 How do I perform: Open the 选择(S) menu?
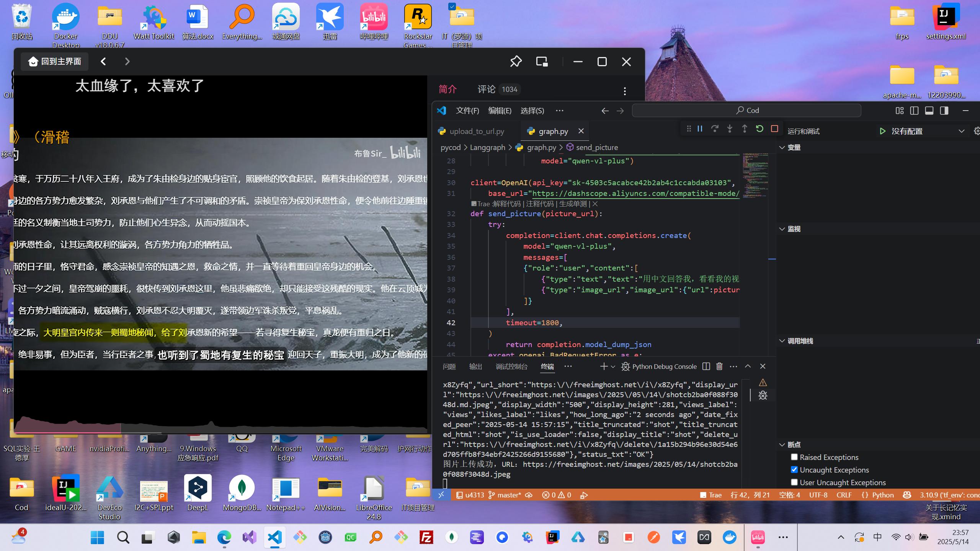click(x=532, y=111)
